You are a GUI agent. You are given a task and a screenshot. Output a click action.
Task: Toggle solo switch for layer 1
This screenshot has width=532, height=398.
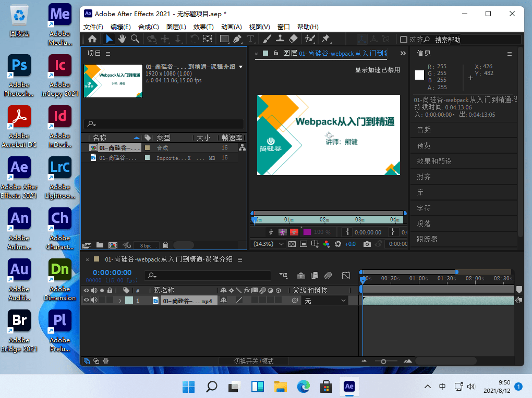102,300
